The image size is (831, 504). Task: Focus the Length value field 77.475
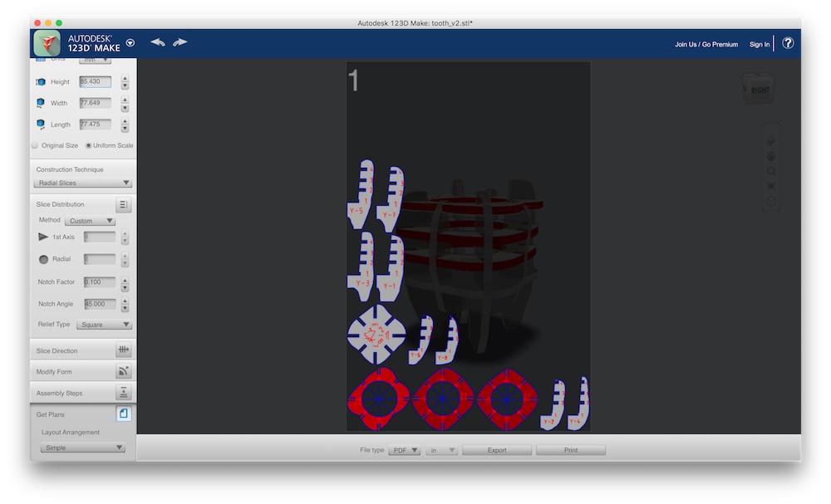[x=96, y=124]
